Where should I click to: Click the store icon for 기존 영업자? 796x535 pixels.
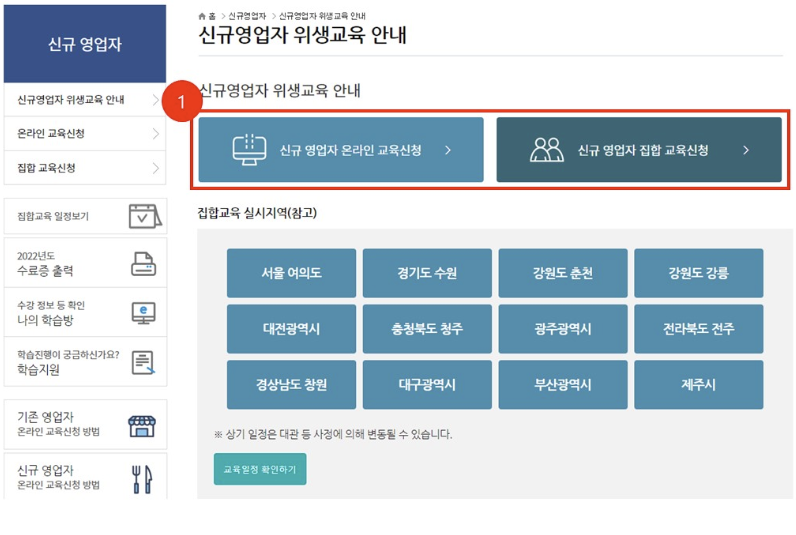[x=142, y=426]
